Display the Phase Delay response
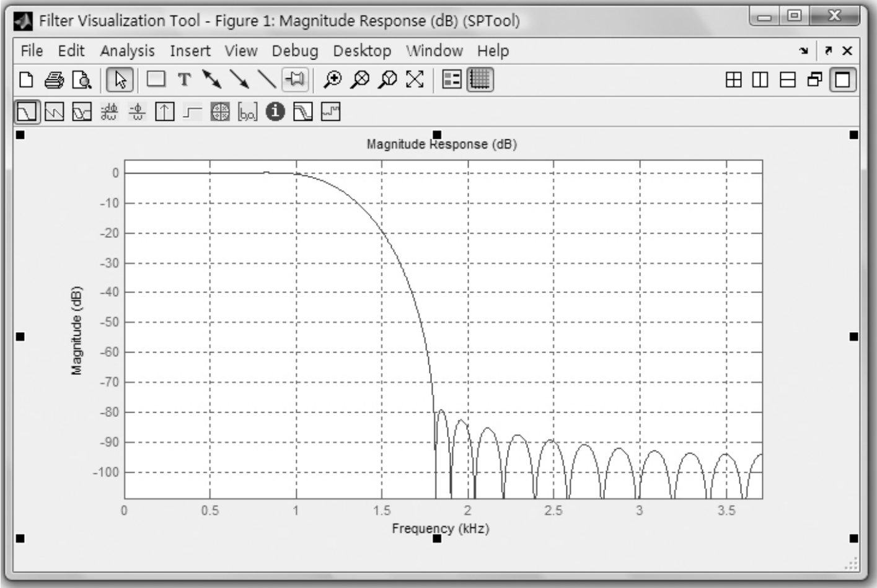The height and width of the screenshot is (588, 877). (x=137, y=112)
